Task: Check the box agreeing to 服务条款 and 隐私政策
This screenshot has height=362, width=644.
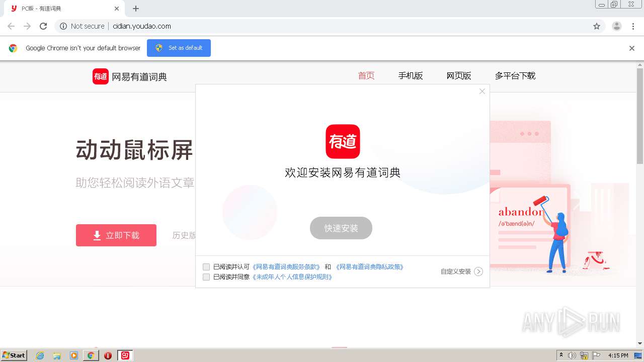Action: click(206, 267)
